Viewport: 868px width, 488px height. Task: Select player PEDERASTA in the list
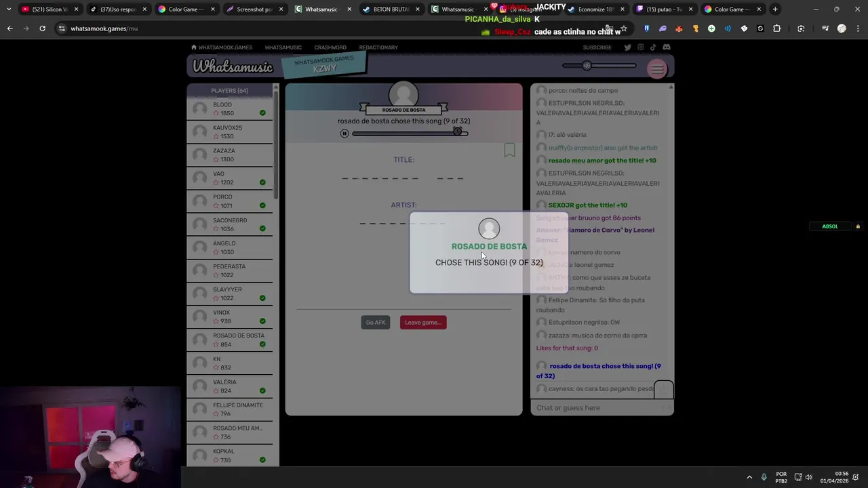(x=230, y=270)
